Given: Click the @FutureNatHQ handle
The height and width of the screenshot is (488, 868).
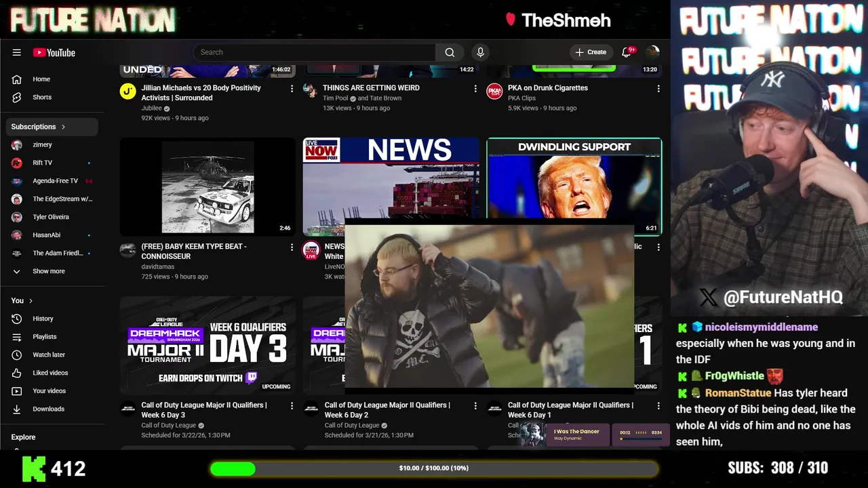Looking at the screenshot, I should pyautogui.click(x=783, y=298).
